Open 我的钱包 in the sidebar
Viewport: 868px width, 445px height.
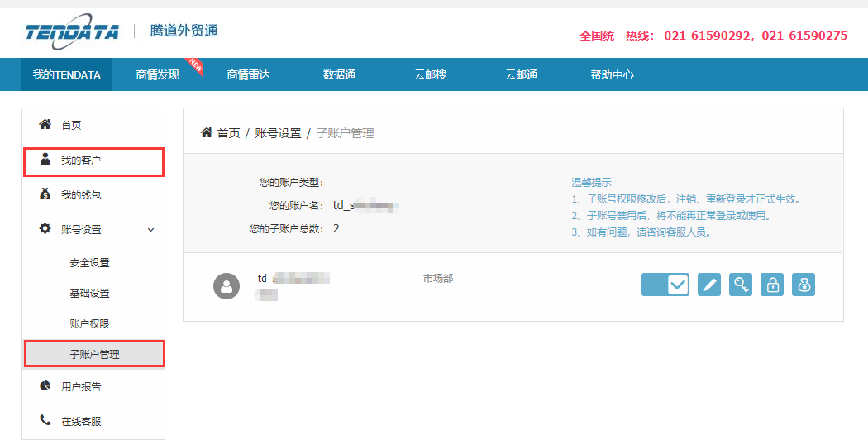(x=81, y=194)
